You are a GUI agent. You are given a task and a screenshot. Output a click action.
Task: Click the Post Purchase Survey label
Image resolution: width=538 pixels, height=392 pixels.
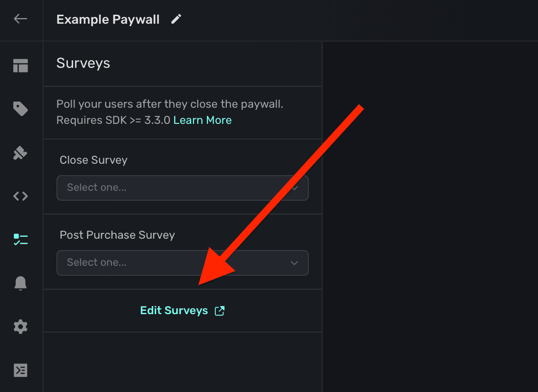(117, 235)
